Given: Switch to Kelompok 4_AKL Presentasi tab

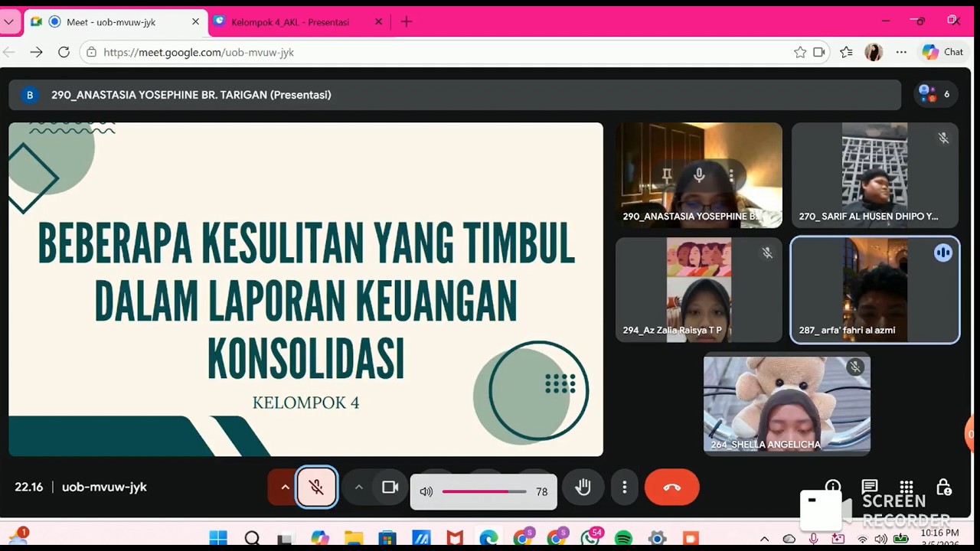Looking at the screenshot, I should 291,21.
